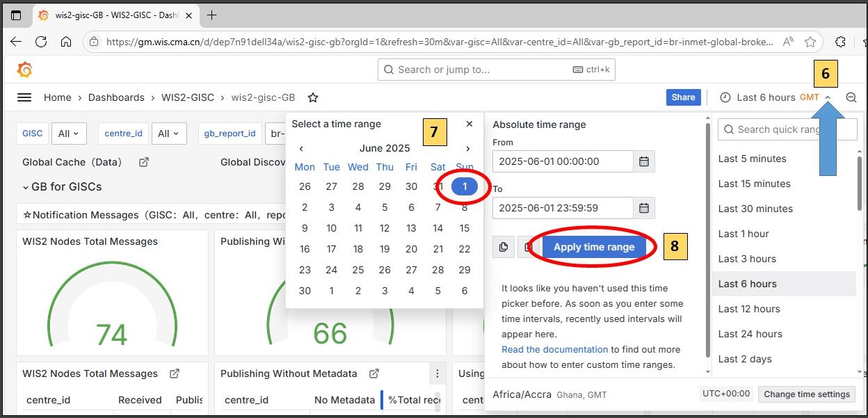Star the wis2-gisc-GB dashboard
Image resolution: width=868 pixels, height=418 pixels.
click(313, 97)
